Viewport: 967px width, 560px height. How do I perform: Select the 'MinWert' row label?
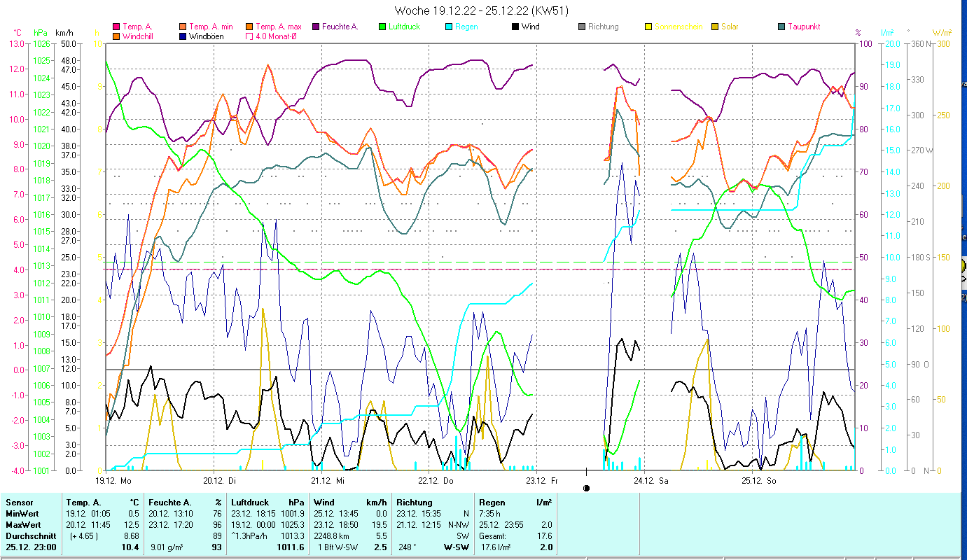coord(21,513)
